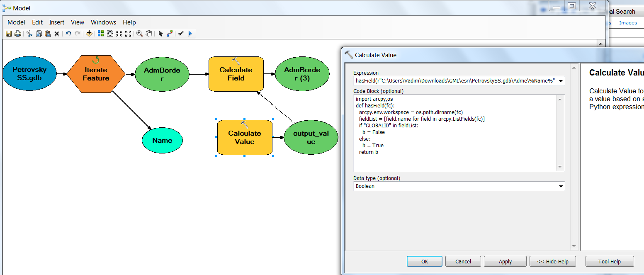This screenshot has width=644, height=275.
Task: Click the Code Block scroll down arrow
Action: click(x=560, y=167)
